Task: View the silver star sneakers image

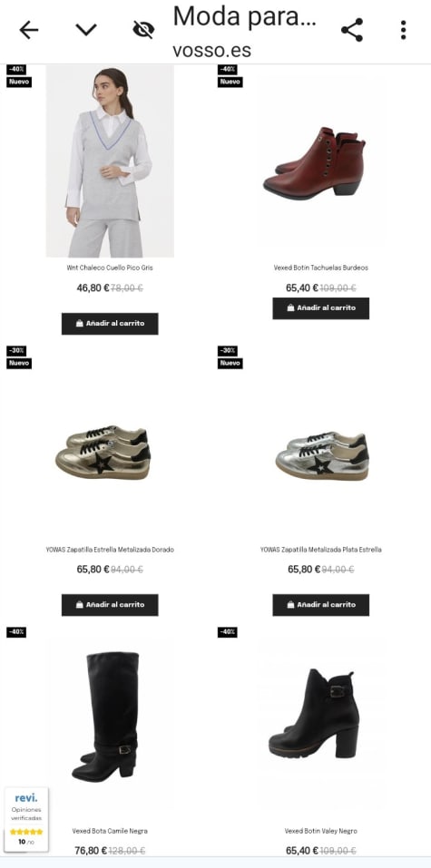Action: click(322, 455)
